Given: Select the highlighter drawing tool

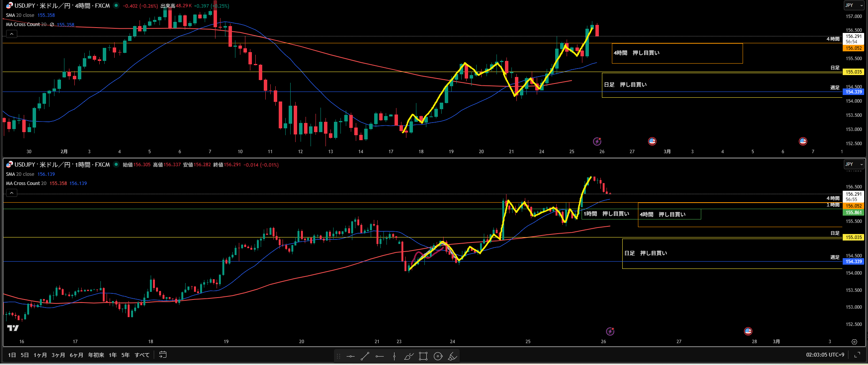Looking at the screenshot, I should click(x=452, y=357).
